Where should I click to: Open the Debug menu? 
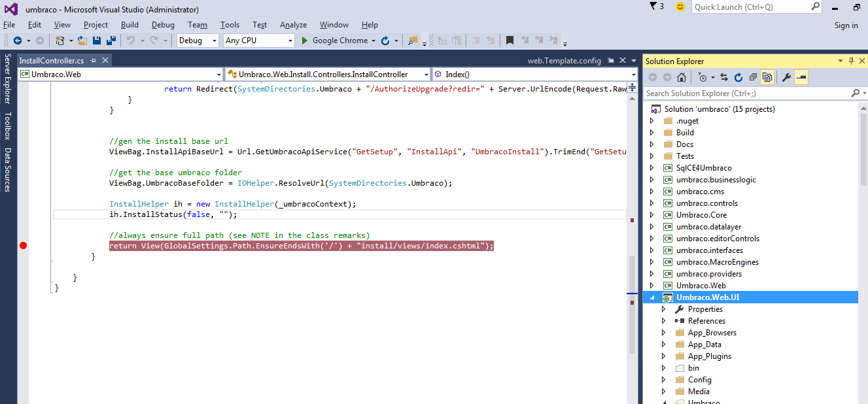163,25
